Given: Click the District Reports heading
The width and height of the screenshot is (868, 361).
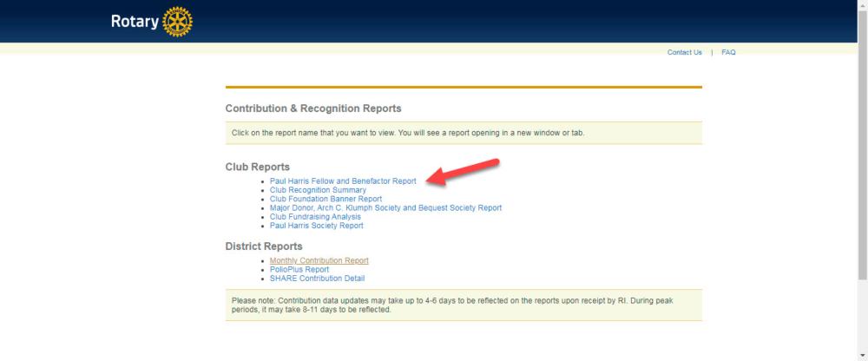Looking at the screenshot, I should 264,246.
